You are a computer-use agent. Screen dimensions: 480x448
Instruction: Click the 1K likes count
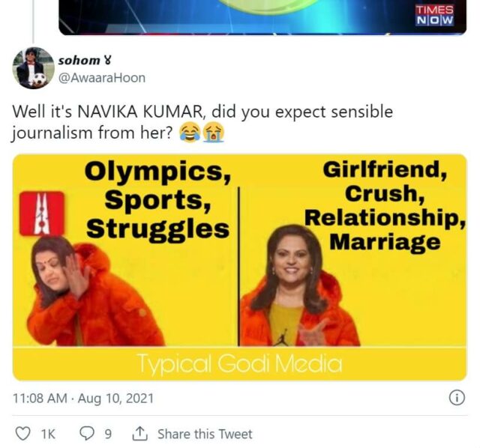(48, 434)
